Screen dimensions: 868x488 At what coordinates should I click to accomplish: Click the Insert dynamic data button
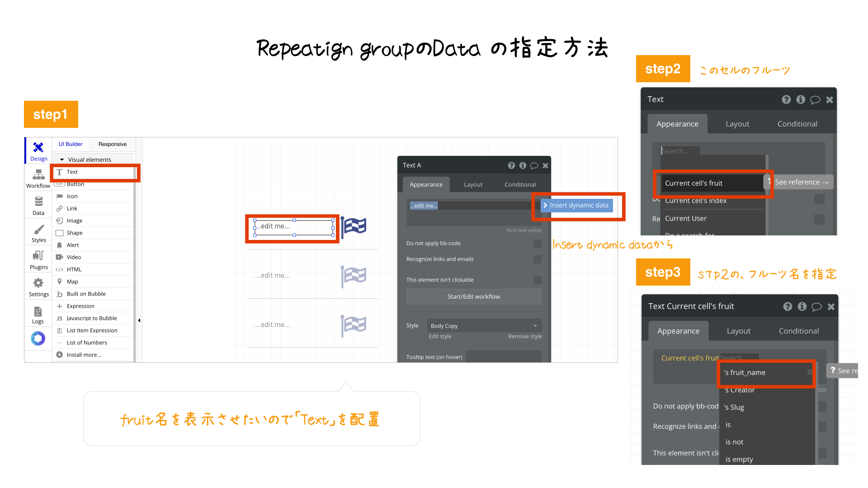coord(577,205)
